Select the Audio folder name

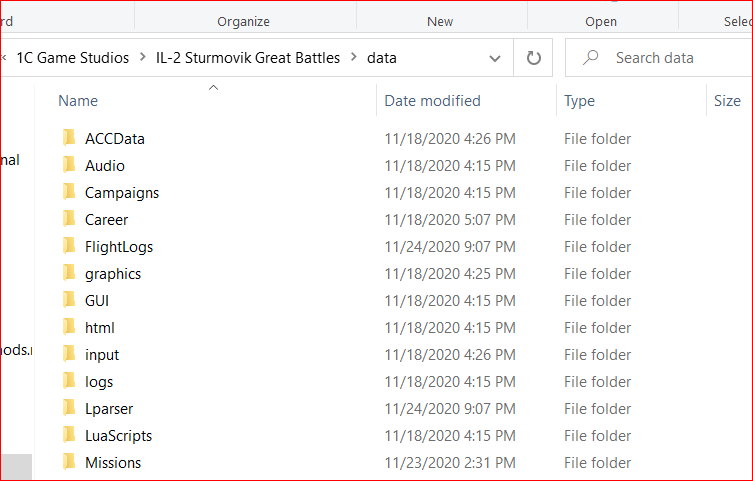105,166
